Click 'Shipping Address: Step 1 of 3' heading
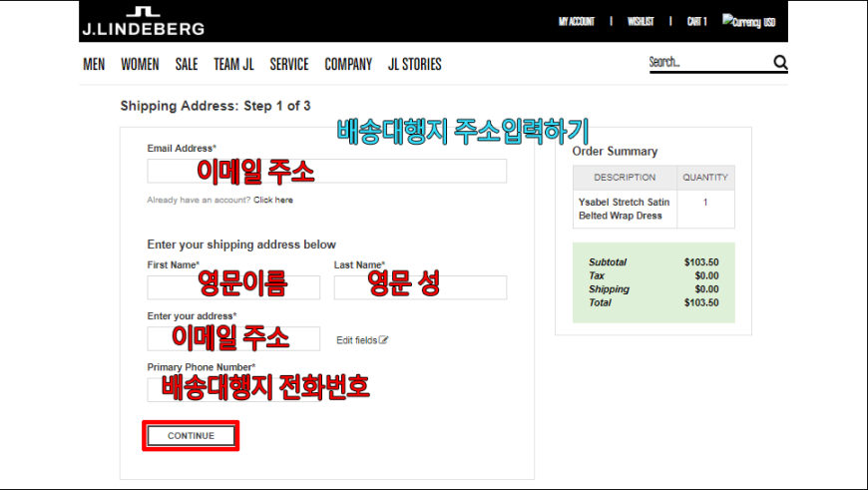 coord(216,106)
